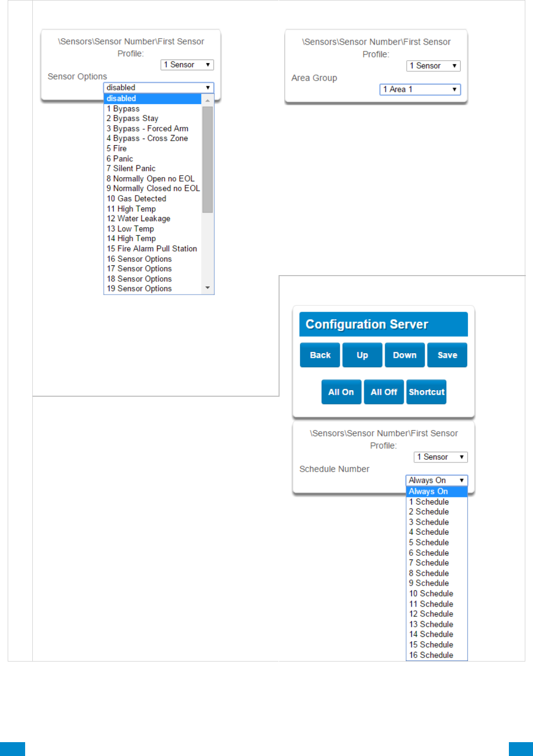Choose 4 Schedule from the list
The height and width of the screenshot is (756, 533).
pyautogui.click(x=437, y=532)
